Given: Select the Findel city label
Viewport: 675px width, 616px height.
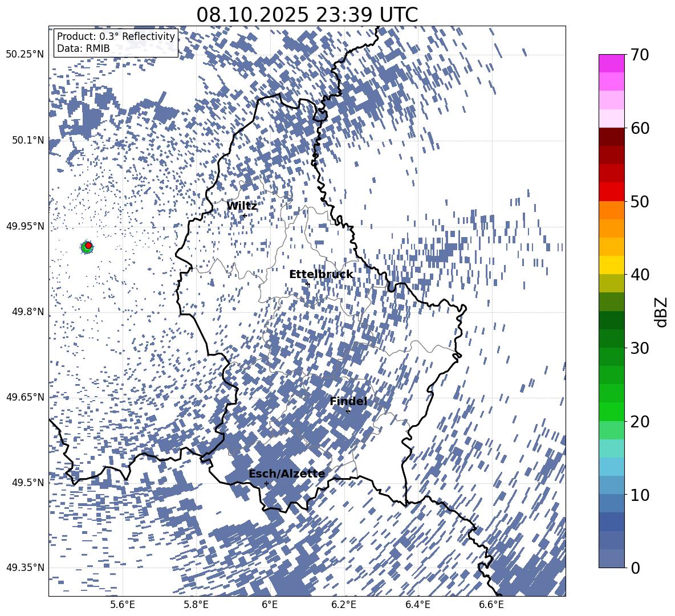Looking at the screenshot, I should (348, 401).
